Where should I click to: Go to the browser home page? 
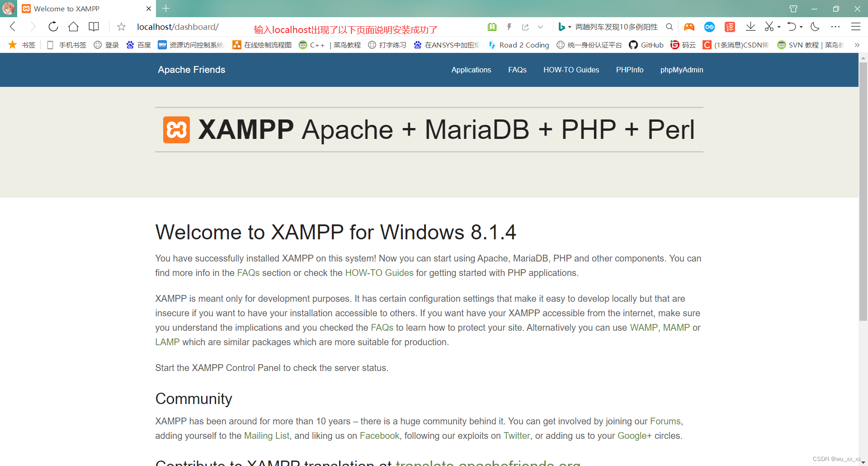click(73, 27)
